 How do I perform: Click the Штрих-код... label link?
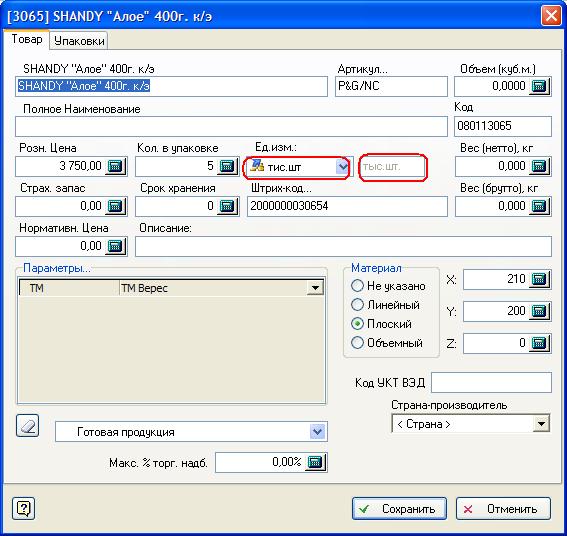click(x=281, y=188)
